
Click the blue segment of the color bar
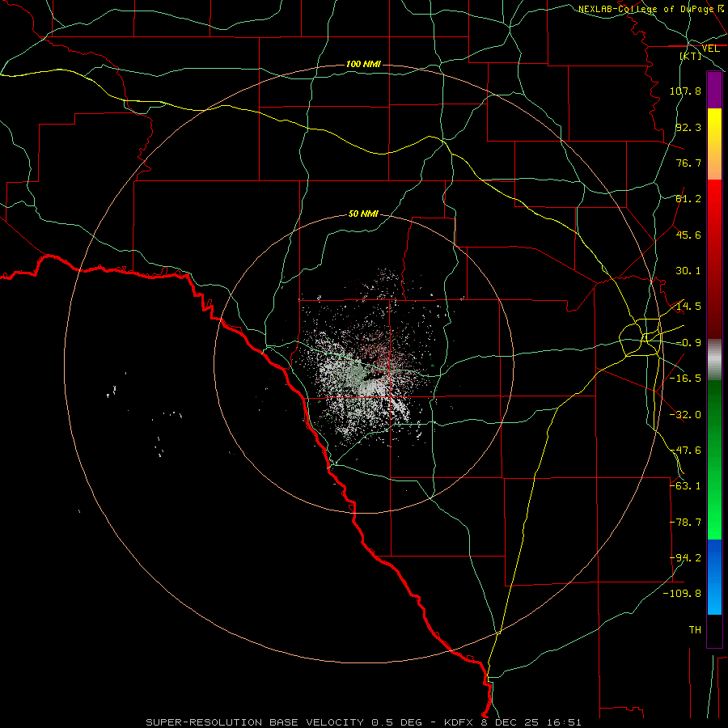714,577
